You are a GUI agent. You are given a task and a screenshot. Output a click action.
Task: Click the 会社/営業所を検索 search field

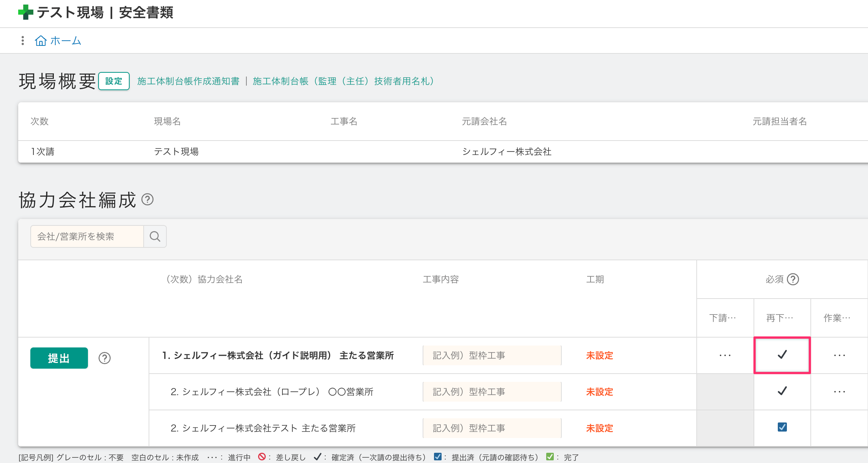[x=86, y=236]
